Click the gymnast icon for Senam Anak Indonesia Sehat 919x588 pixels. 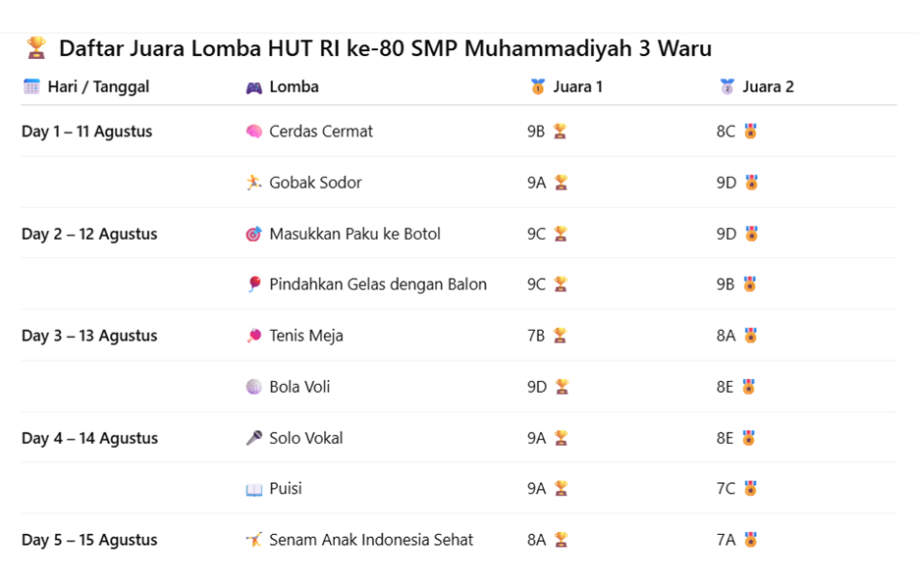tap(253, 540)
